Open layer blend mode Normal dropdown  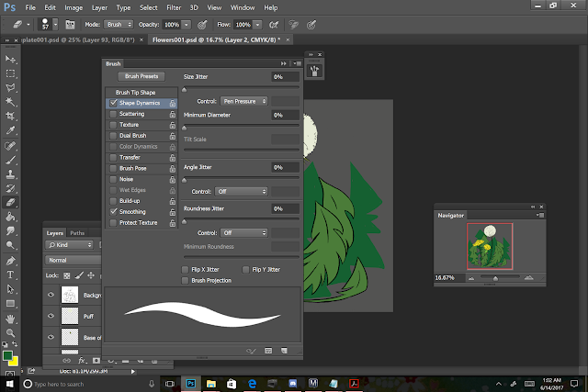[73, 260]
